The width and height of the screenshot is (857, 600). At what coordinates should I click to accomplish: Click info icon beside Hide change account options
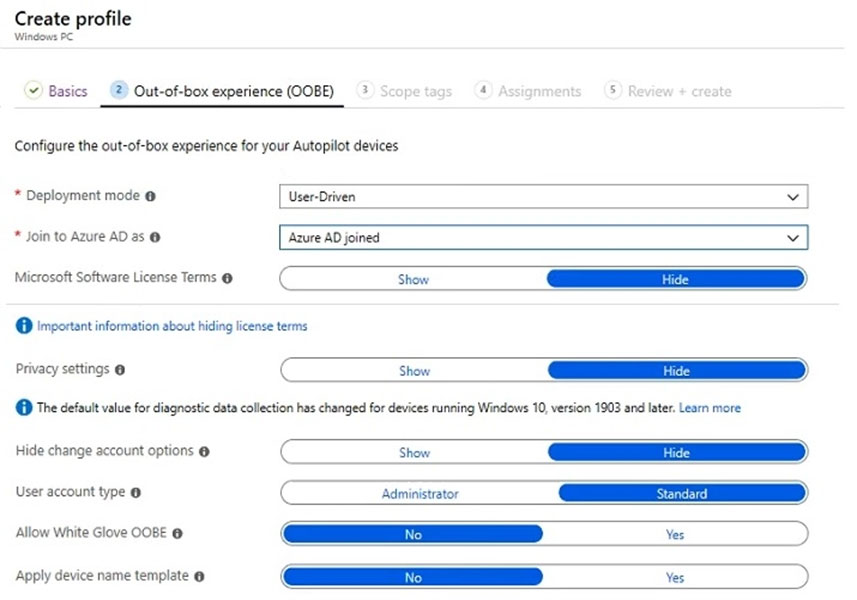[204, 452]
